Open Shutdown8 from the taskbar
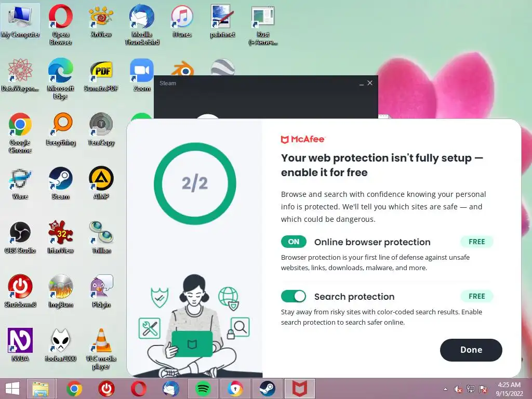 tap(107, 389)
